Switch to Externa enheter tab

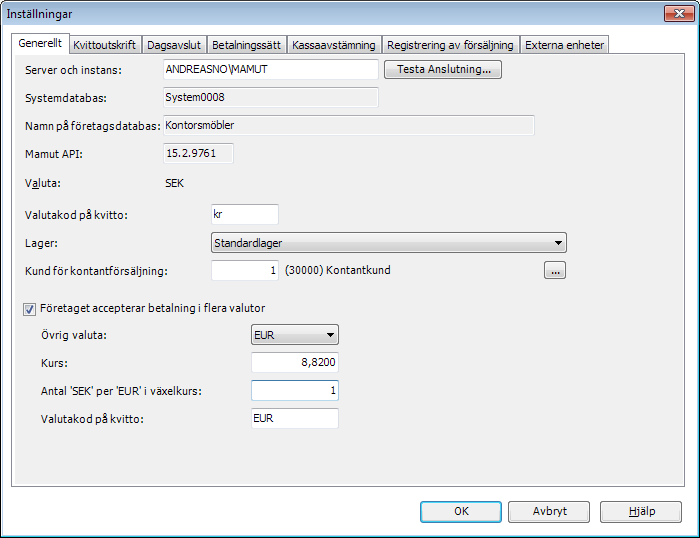click(564, 45)
